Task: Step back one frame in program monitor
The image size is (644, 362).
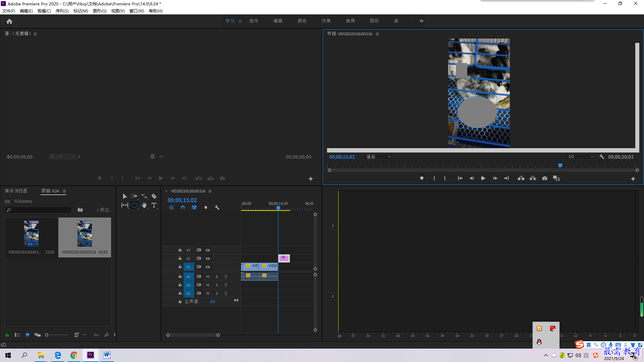Action: [x=472, y=178]
